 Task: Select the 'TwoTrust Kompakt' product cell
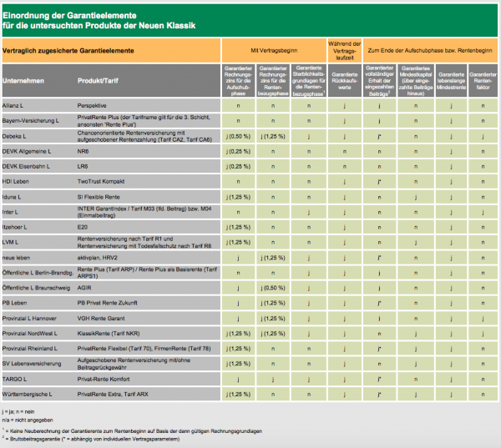(101, 181)
